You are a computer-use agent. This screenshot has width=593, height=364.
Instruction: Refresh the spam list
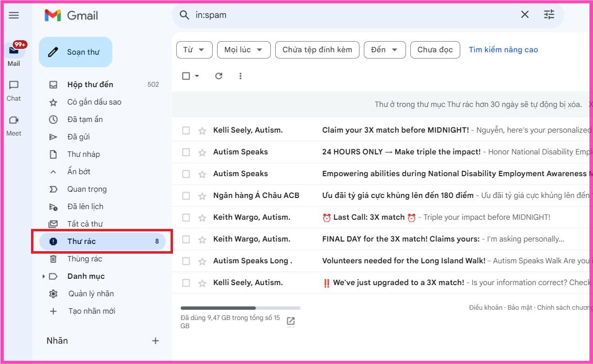tap(219, 76)
